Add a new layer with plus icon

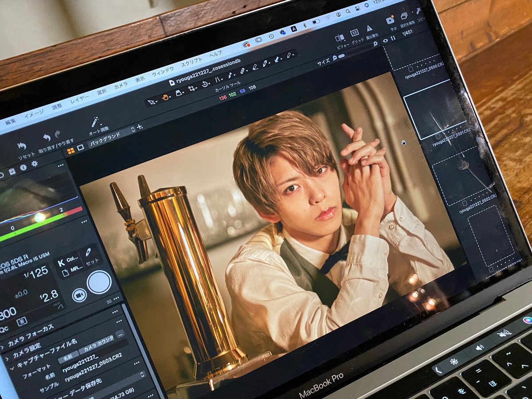pyautogui.click(x=140, y=127)
